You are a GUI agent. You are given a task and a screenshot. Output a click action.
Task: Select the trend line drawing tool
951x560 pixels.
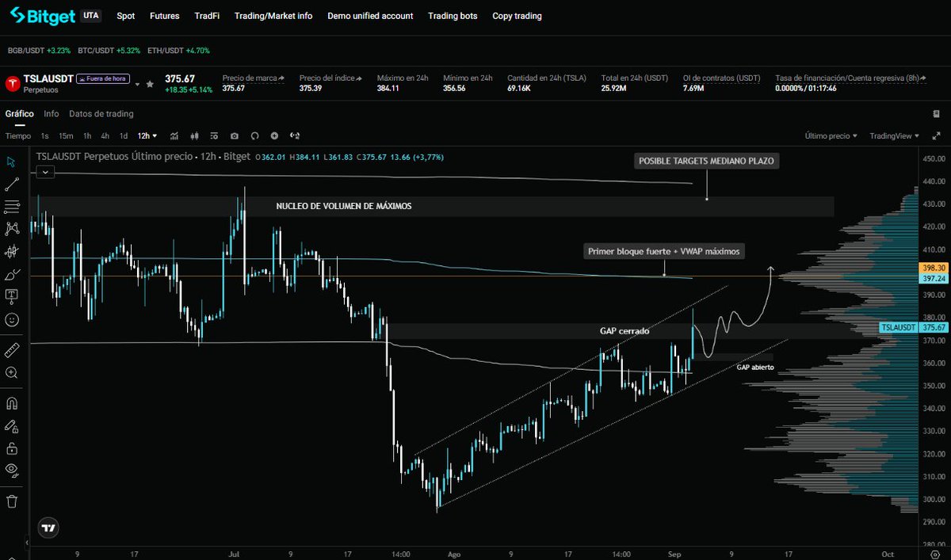(12, 185)
